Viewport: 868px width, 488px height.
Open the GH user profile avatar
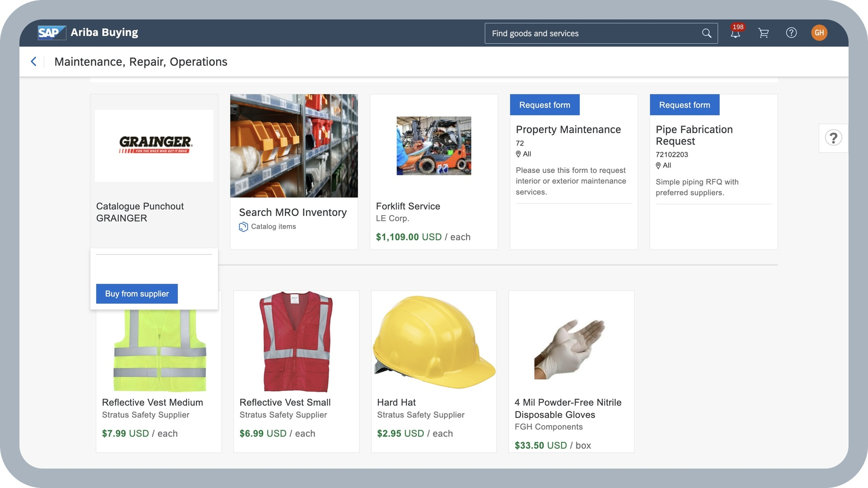click(819, 33)
